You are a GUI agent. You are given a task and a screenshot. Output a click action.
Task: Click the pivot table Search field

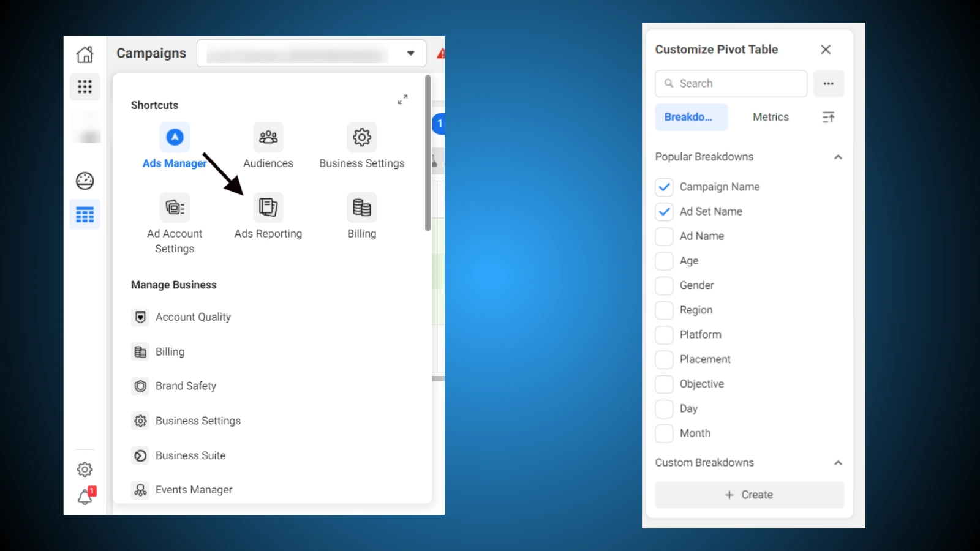[x=731, y=83]
